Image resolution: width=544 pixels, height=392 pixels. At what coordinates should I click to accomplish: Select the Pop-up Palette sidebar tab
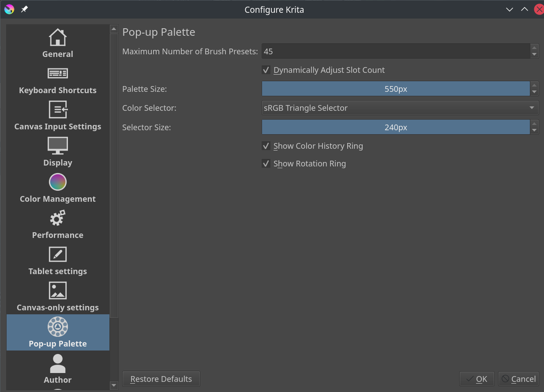point(58,332)
